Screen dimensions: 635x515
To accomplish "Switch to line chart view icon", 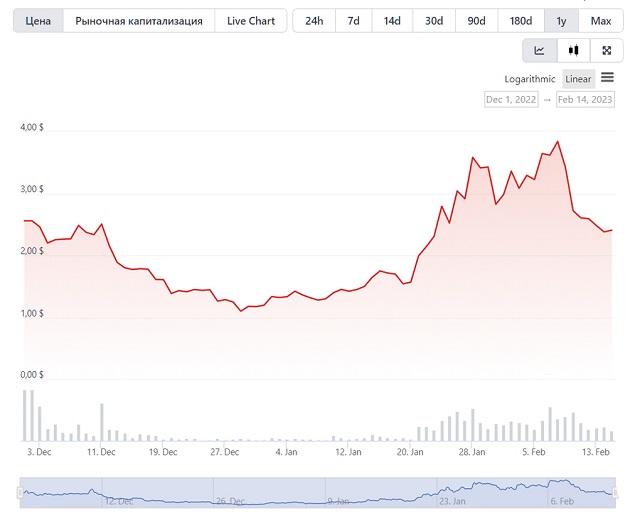I will click(540, 51).
